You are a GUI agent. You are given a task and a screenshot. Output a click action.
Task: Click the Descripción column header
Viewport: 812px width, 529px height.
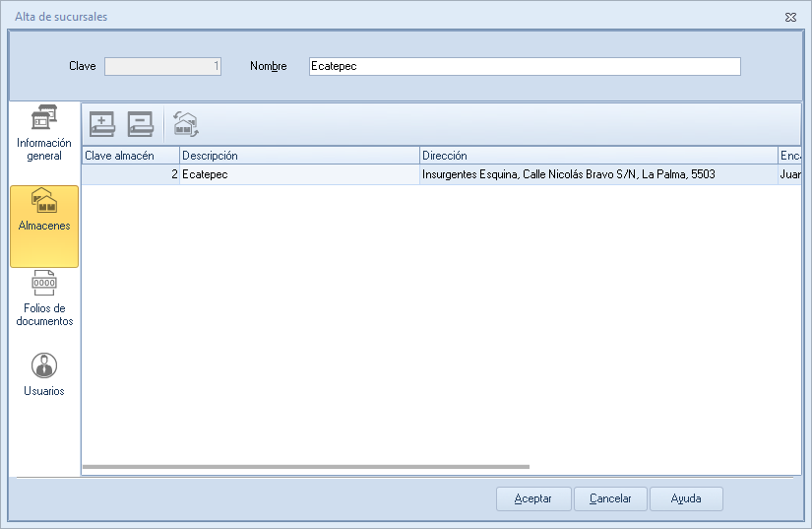pos(299,156)
